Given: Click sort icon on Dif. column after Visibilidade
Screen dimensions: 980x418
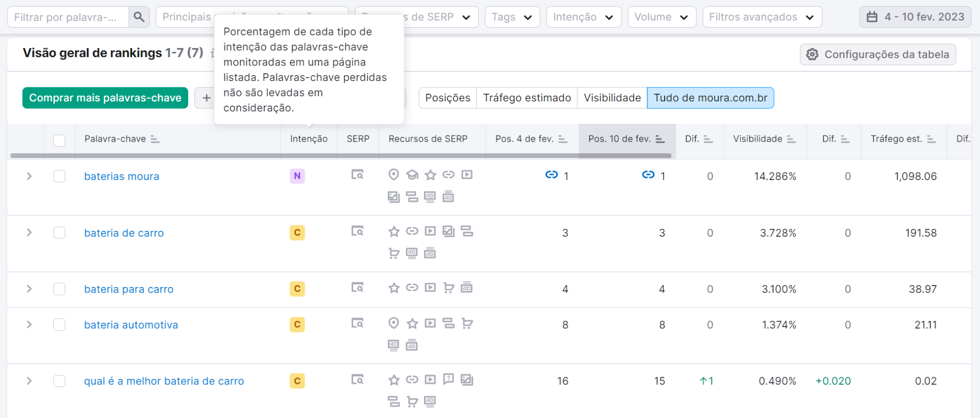Looking at the screenshot, I should [845, 139].
